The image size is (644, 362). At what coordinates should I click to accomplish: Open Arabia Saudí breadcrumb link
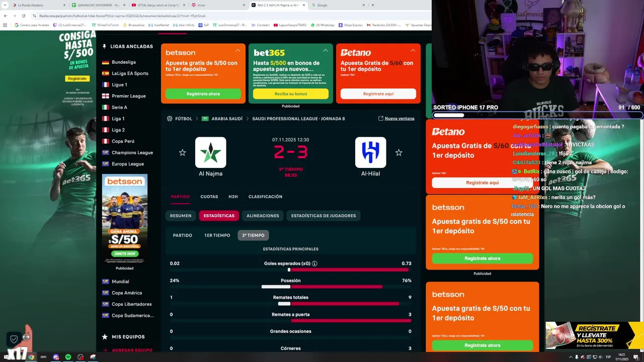point(227,119)
